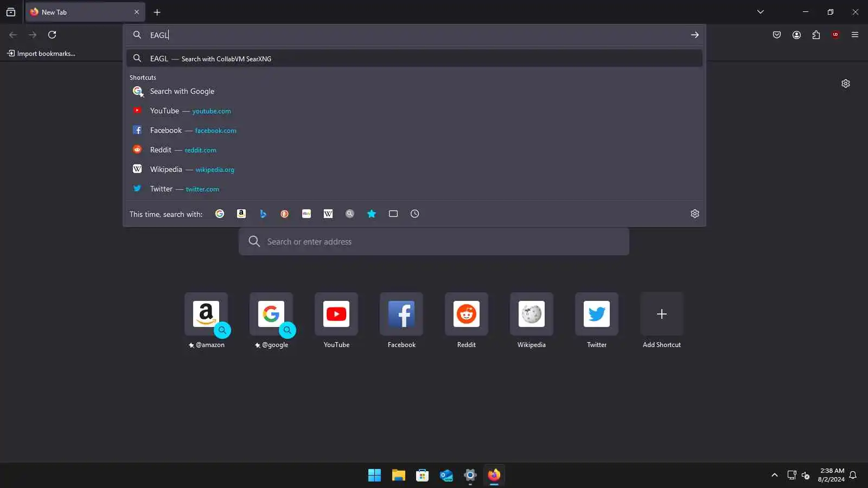The width and height of the screenshot is (868, 488).
Task: Search this time with gray magnifier engine icon
Action: tap(350, 214)
